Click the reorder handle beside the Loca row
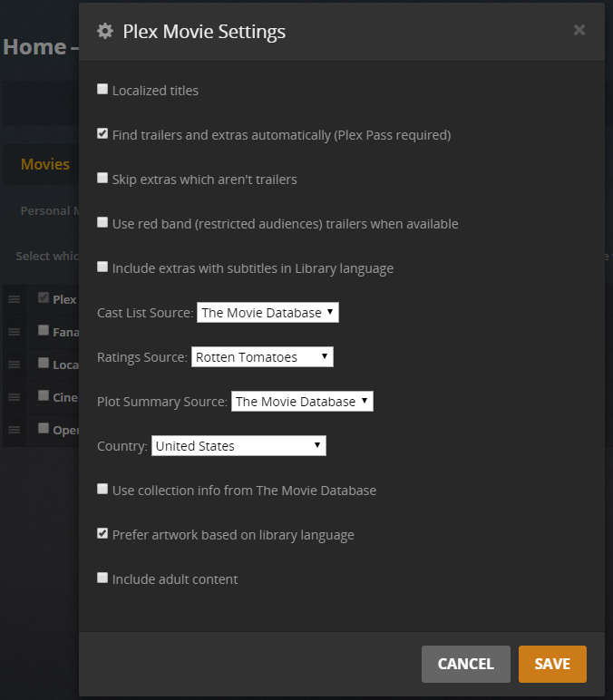 14,365
